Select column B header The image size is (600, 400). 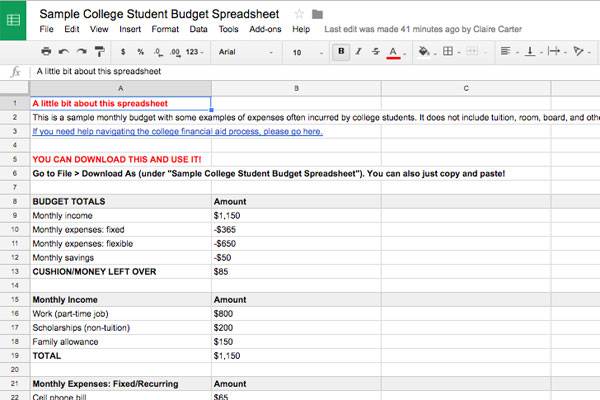(x=296, y=88)
